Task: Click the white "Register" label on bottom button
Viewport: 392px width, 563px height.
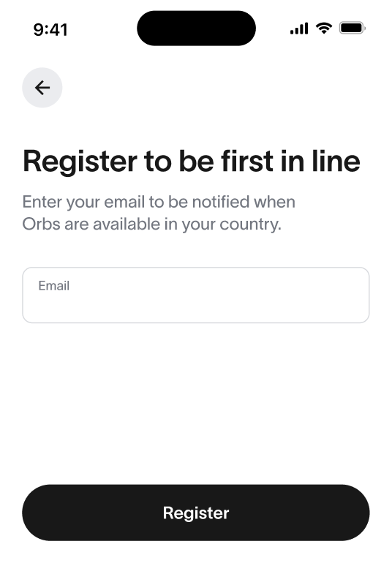Action: pos(196,513)
